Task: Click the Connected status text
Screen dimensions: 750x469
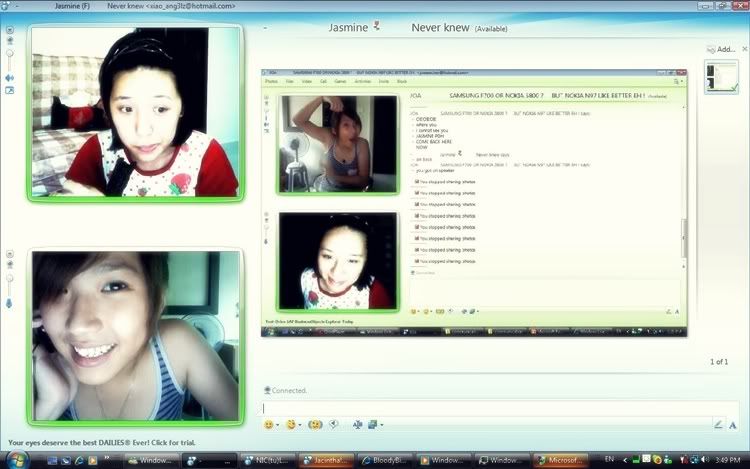Action: point(289,391)
